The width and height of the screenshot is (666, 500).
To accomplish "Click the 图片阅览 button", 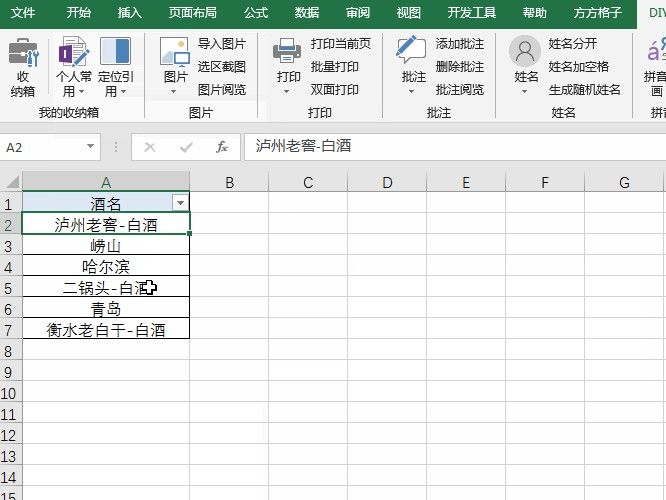I will pos(222,90).
